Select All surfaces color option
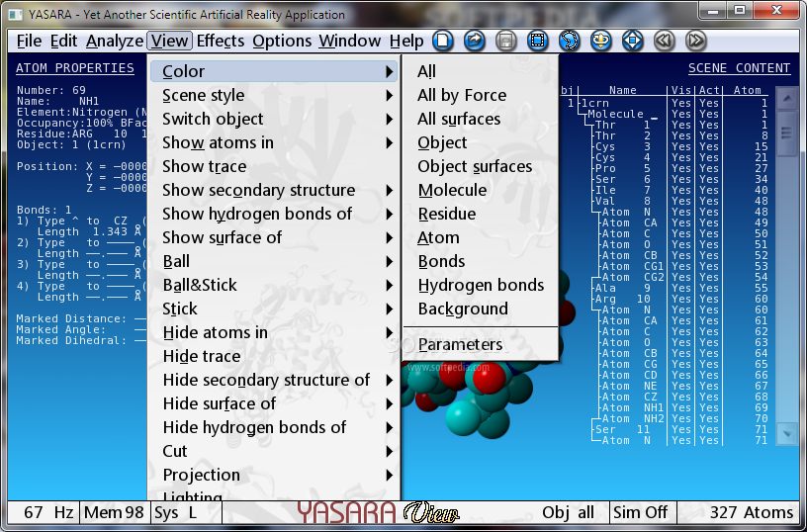This screenshot has width=807, height=532. (481, 119)
